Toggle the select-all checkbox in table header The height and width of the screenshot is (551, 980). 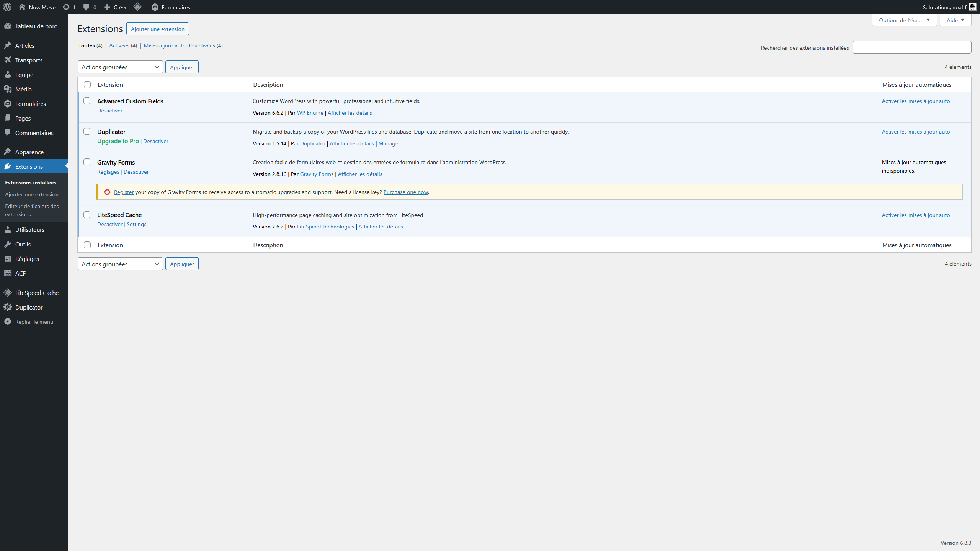(87, 85)
